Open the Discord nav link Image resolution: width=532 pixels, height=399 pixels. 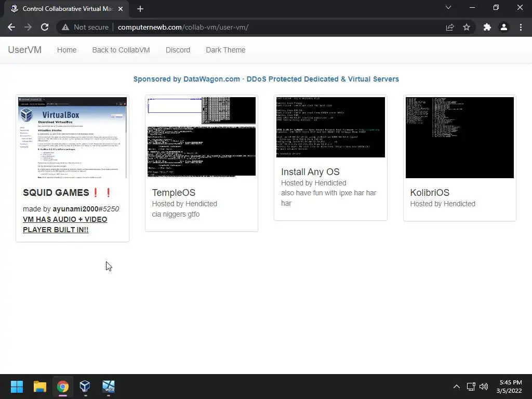(178, 50)
